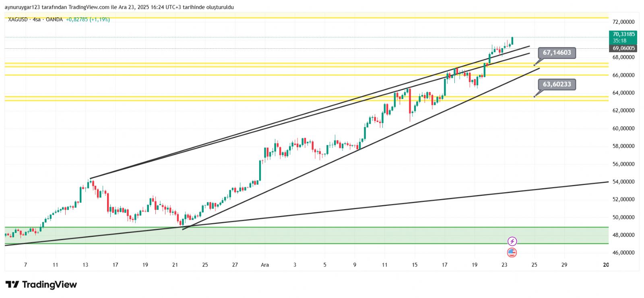Click the XAGUSD symbol name
The height and width of the screenshot is (298, 644).
(x=18, y=20)
